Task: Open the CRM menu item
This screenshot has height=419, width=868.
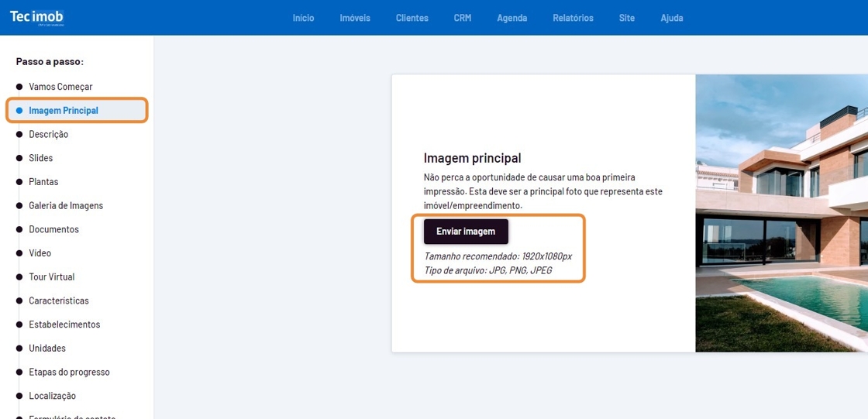Action: point(462,18)
